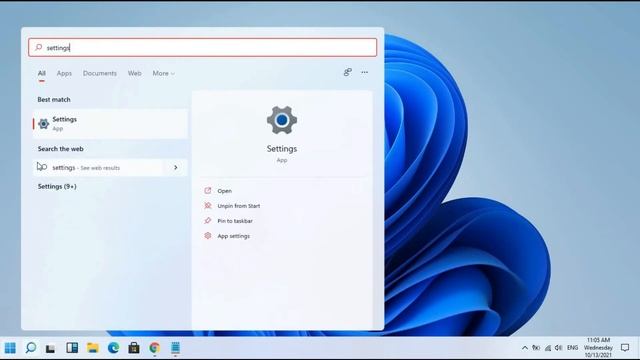Expand the More filter dropdown
This screenshot has width=640, height=360.
click(163, 73)
